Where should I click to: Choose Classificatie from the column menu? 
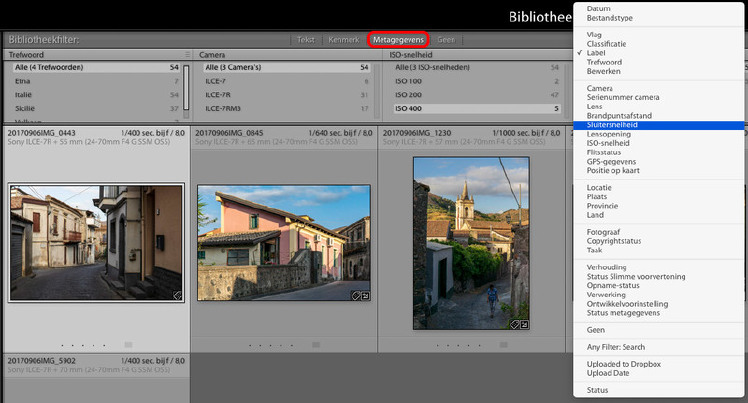[606, 44]
